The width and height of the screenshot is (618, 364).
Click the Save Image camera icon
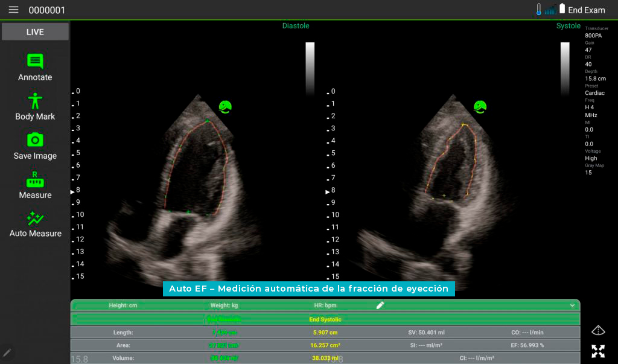35,140
